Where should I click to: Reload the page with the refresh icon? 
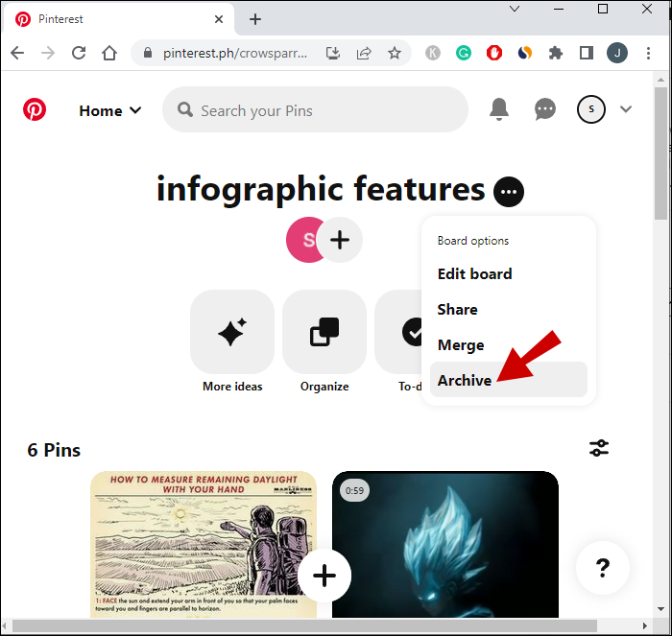click(x=79, y=53)
